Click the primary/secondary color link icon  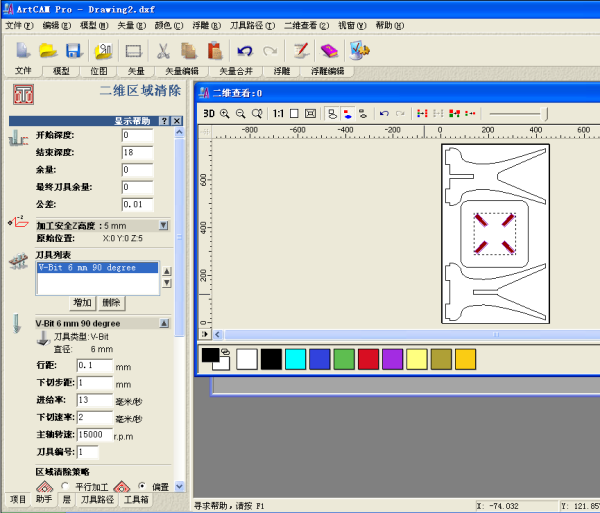tap(225, 351)
